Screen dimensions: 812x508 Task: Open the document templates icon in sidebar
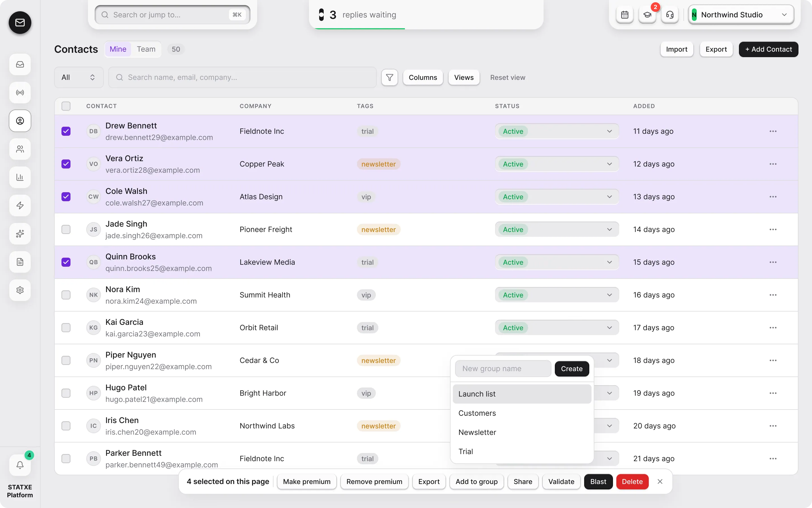click(20, 262)
